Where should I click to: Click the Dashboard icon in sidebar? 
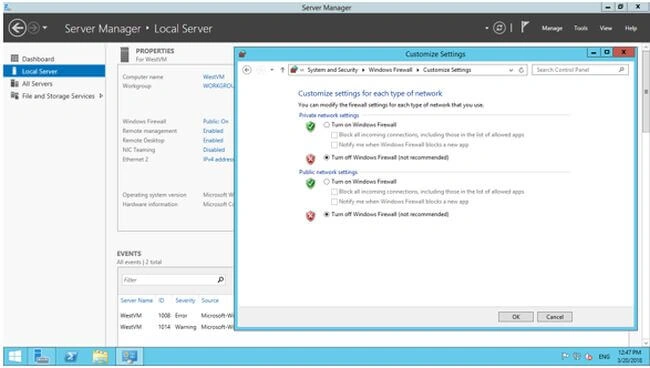pos(15,58)
